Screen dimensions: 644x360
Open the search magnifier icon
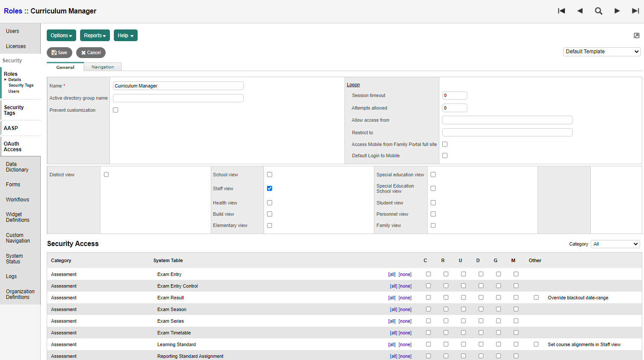click(x=599, y=11)
